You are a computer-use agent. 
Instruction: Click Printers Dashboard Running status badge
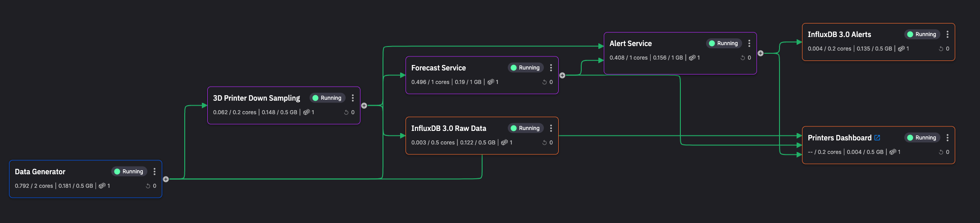pyautogui.click(x=922, y=138)
